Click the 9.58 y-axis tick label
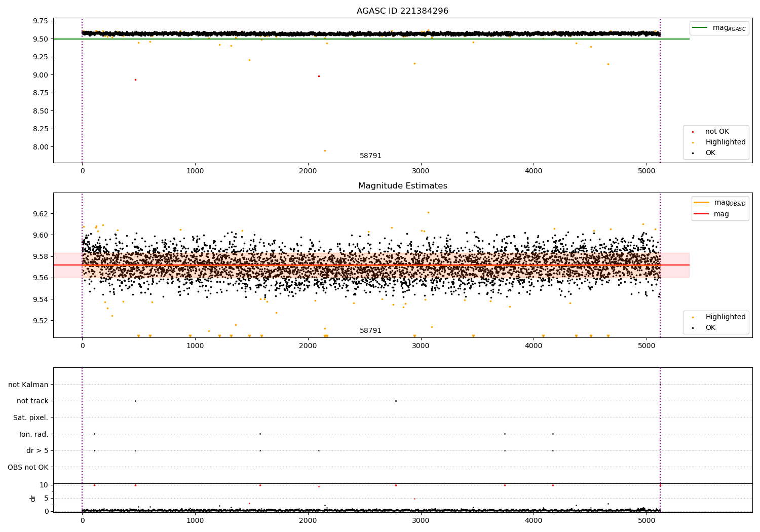 [x=40, y=256]
